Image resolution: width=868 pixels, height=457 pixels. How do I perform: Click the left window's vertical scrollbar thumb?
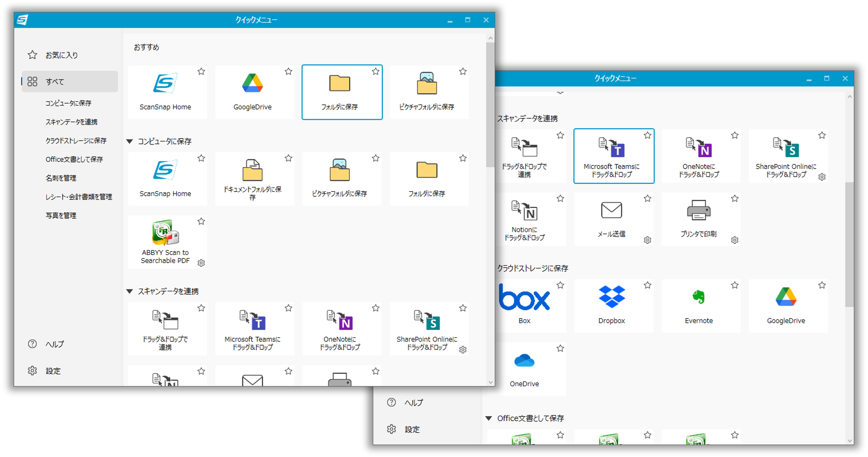tap(490, 105)
